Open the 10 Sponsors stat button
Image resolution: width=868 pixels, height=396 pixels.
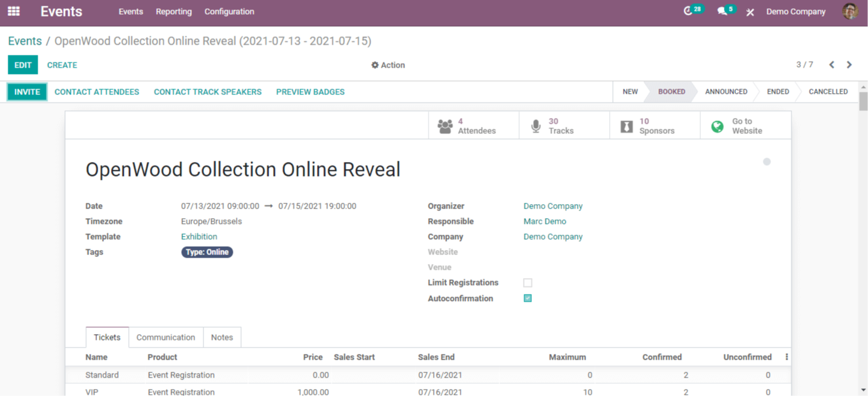coord(655,126)
